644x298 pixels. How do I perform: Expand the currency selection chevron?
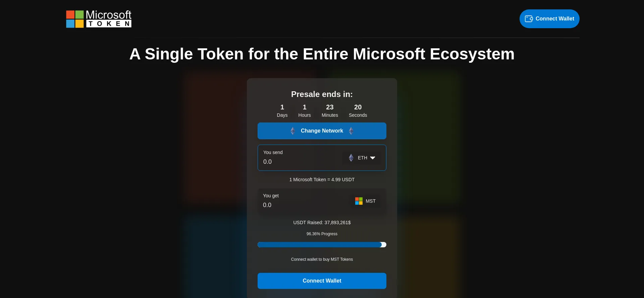(x=373, y=158)
